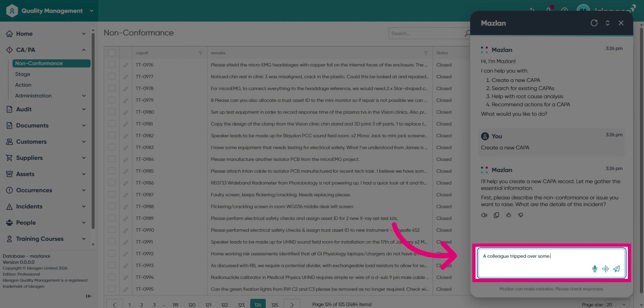Expand the Customers menu chevron

[84, 141]
